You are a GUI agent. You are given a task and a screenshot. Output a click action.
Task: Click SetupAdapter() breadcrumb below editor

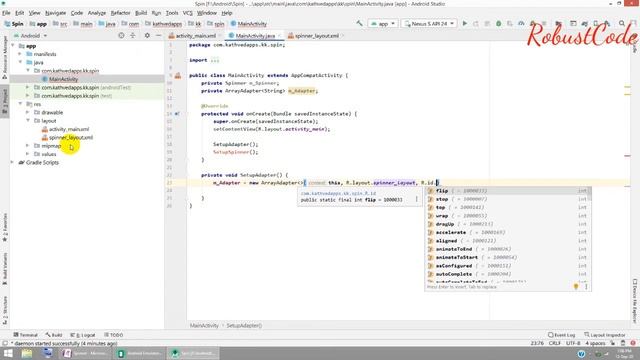(x=244, y=326)
